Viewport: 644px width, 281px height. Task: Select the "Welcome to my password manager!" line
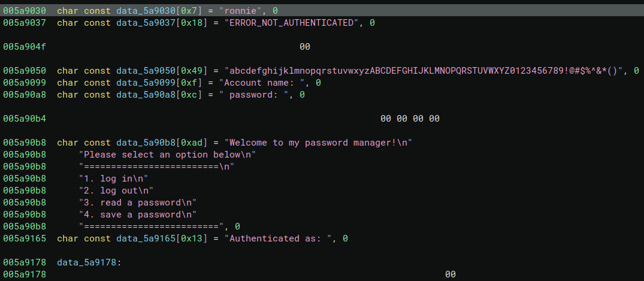[x=319, y=143]
